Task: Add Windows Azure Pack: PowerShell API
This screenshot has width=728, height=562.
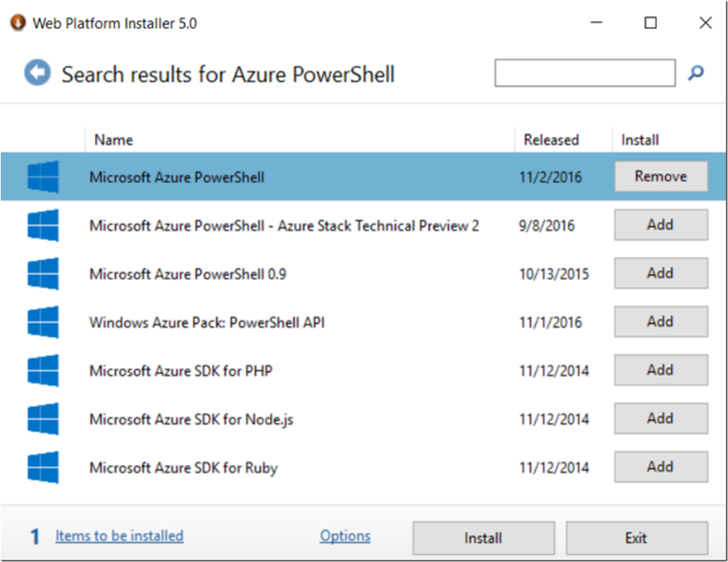Action: [661, 322]
